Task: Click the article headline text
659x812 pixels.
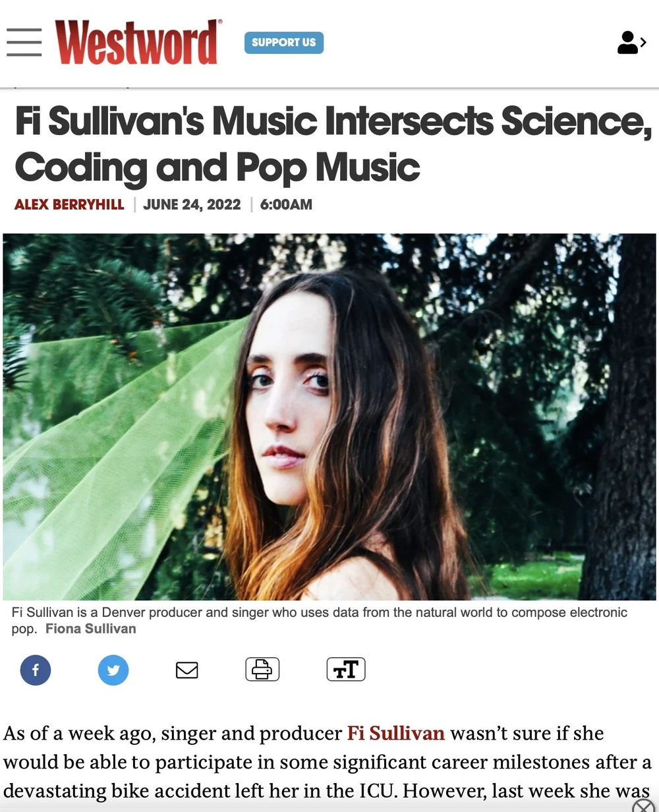Action: pos(333,144)
